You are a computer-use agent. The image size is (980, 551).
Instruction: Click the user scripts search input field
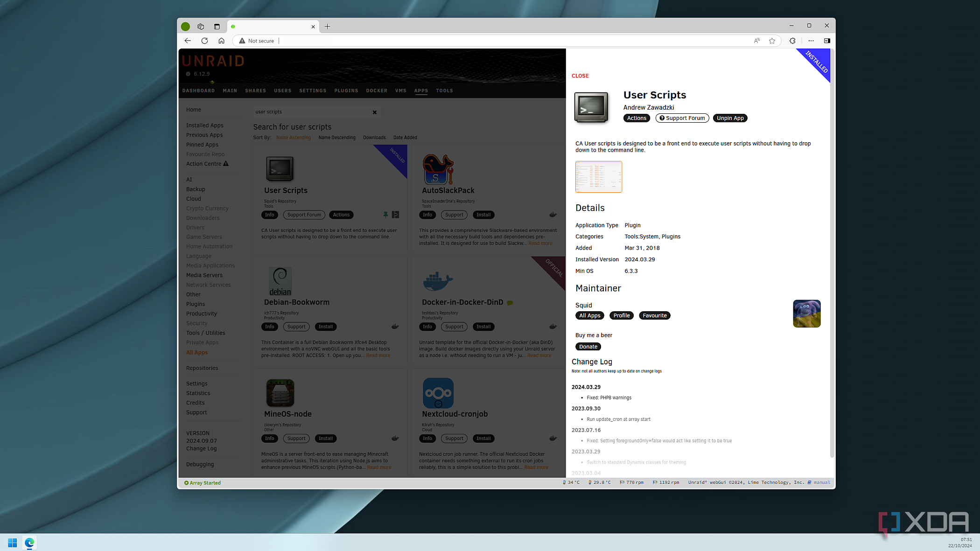pyautogui.click(x=312, y=112)
